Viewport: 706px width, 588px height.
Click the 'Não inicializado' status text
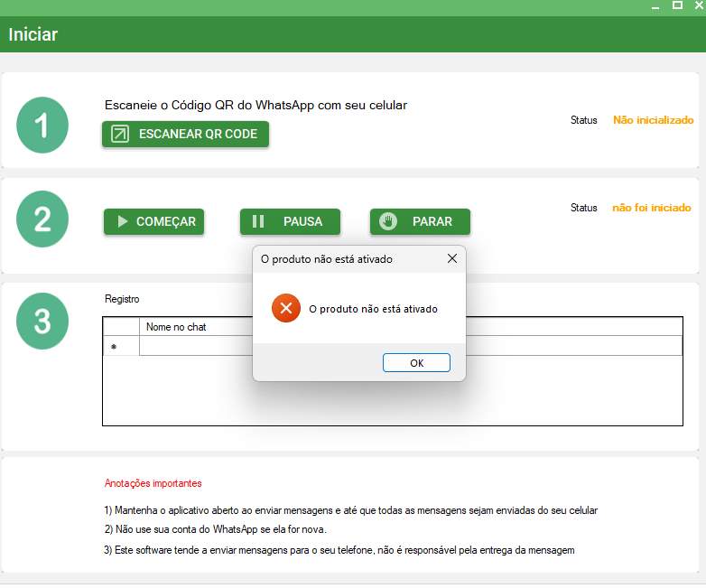click(653, 119)
